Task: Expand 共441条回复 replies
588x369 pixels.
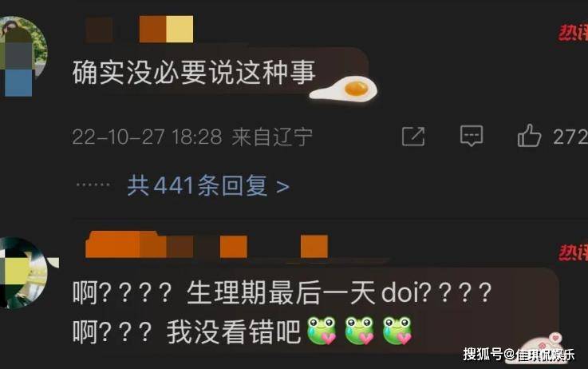Action: pyautogui.click(x=208, y=185)
